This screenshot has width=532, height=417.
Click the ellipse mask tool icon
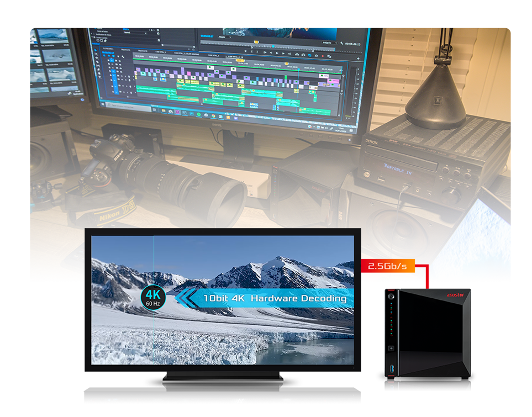click(x=98, y=40)
